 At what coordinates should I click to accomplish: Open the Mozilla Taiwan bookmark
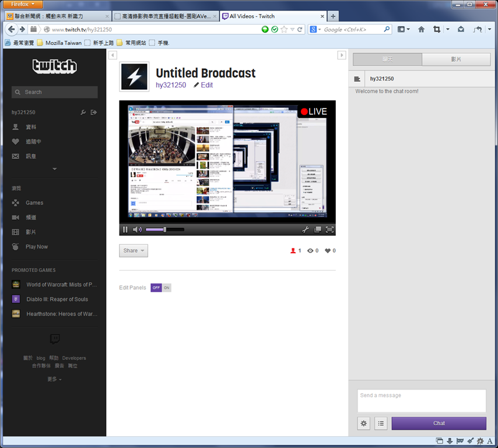click(x=59, y=43)
